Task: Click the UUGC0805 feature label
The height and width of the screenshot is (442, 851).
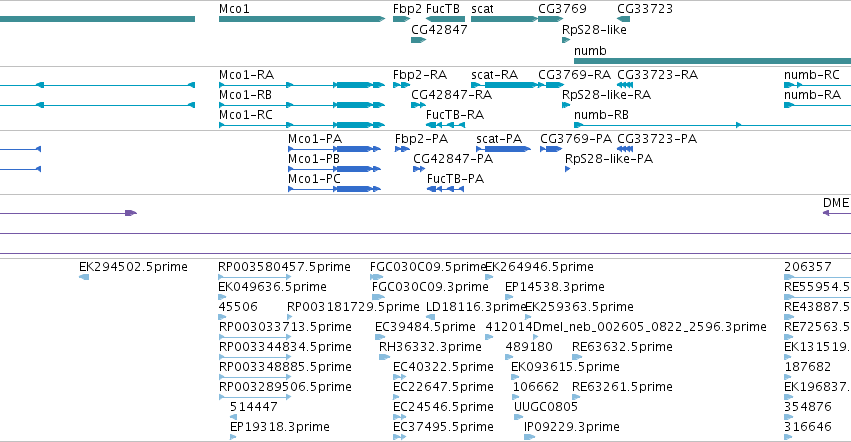Action: (x=546, y=407)
